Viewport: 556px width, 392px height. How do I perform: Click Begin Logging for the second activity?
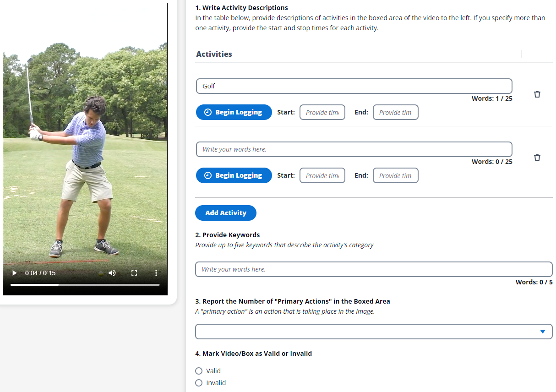coord(234,175)
